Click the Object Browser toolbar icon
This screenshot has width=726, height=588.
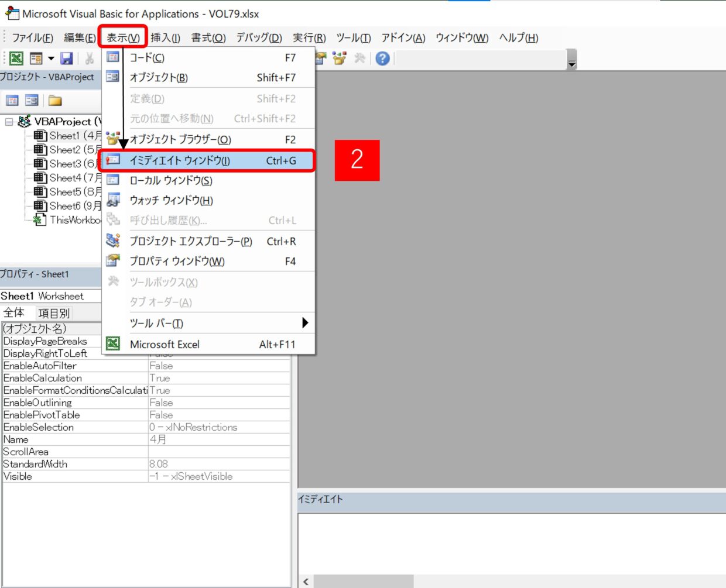[x=340, y=58]
